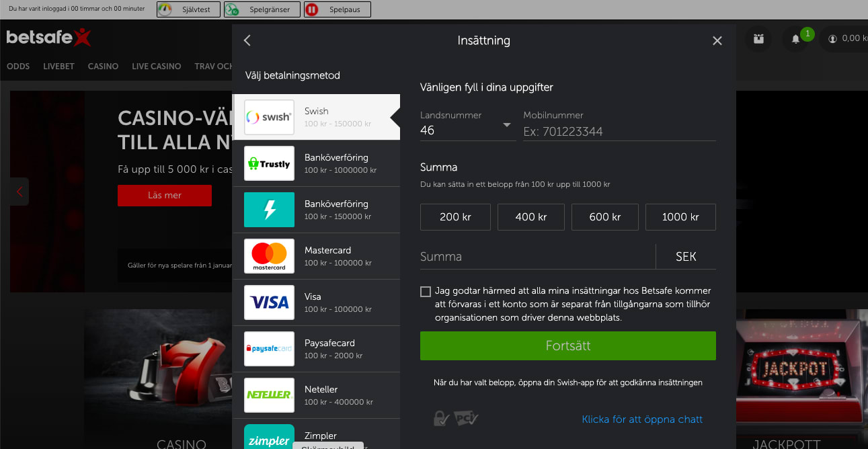The width and height of the screenshot is (868, 449).
Task: Click the Visa logo
Action: point(269,302)
